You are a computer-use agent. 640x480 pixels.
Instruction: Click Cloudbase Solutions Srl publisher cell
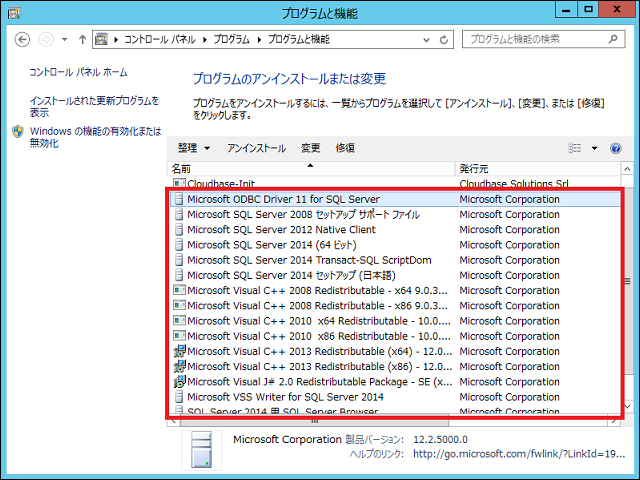point(514,184)
